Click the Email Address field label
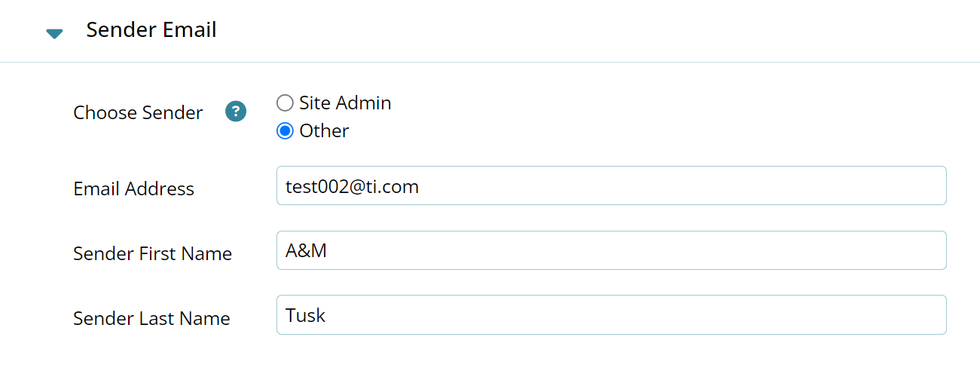The height and width of the screenshot is (380, 980). tap(133, 188)
